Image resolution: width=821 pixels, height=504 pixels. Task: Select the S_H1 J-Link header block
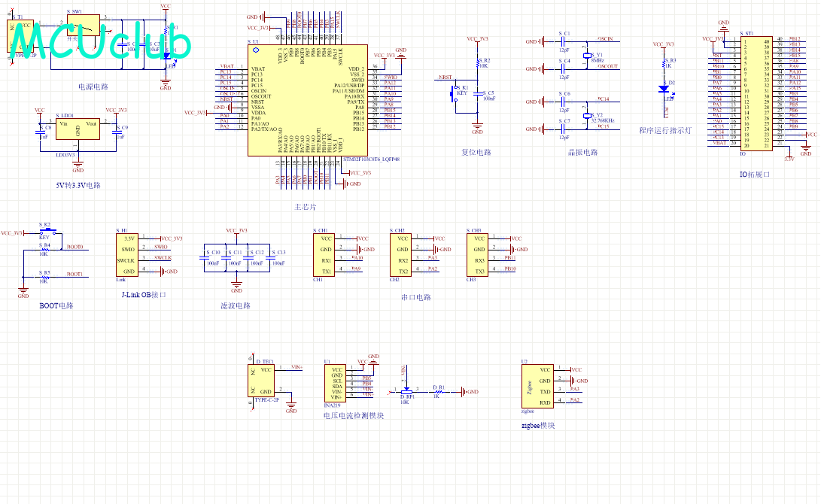pyautogui.click(x=127, y=255)
